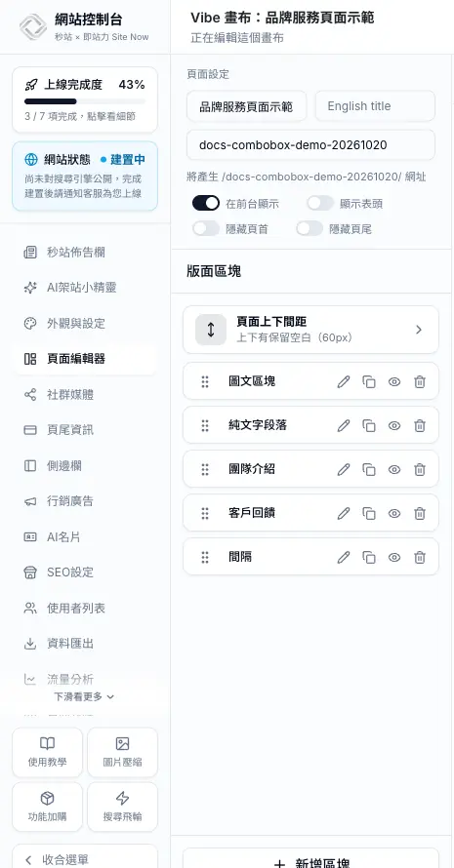Expand 頁面上下間距 settings chevron
The image size is (454, 868).
[x=419, y=330]
